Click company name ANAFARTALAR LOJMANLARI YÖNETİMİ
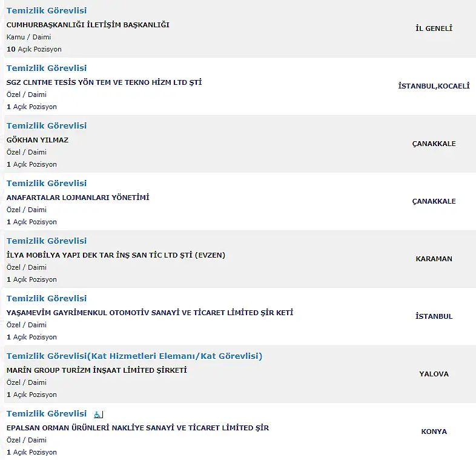Viewport: 476px width, 460px height. click(x=78, y=198)
